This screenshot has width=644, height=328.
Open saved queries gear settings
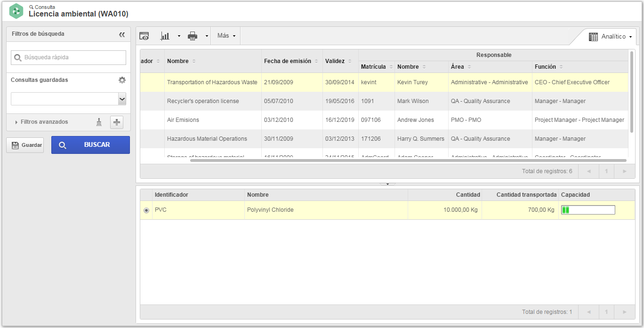(122, 80)
